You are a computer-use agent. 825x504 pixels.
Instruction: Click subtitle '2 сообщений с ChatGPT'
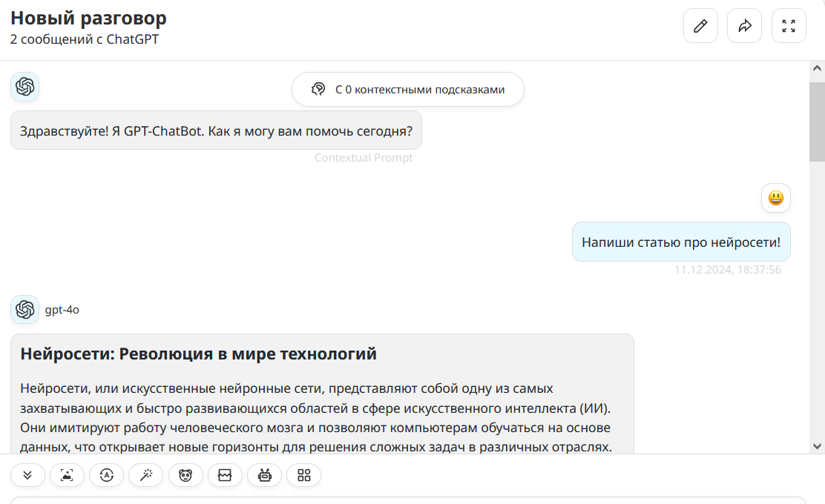tap(85, 39)
